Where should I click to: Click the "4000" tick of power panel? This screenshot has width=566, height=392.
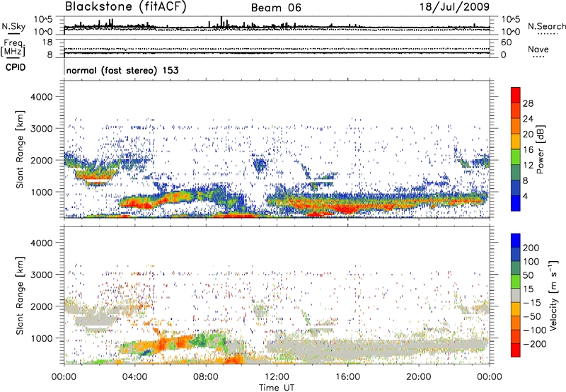(42, 97)
